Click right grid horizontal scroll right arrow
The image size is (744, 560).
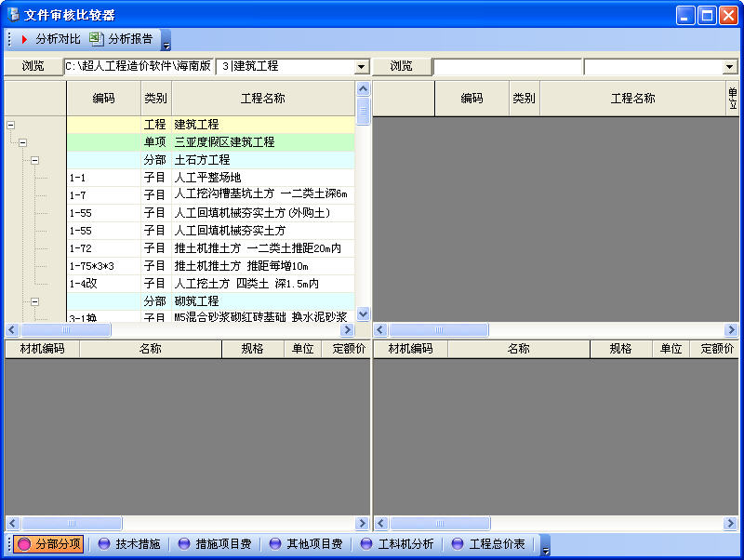point(731,329)
